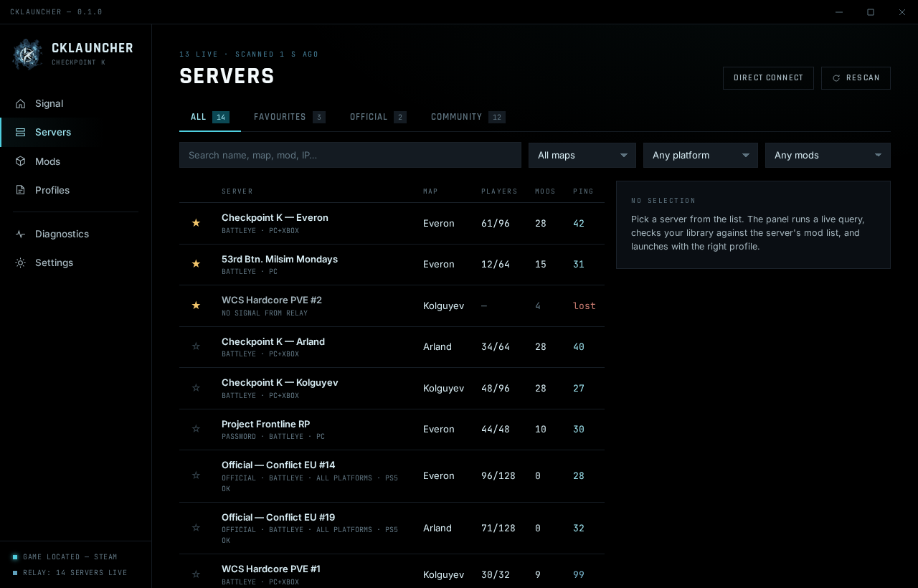
Task: Favourite WCS Hardcore PVE #1 star
Action: [196, 574]
